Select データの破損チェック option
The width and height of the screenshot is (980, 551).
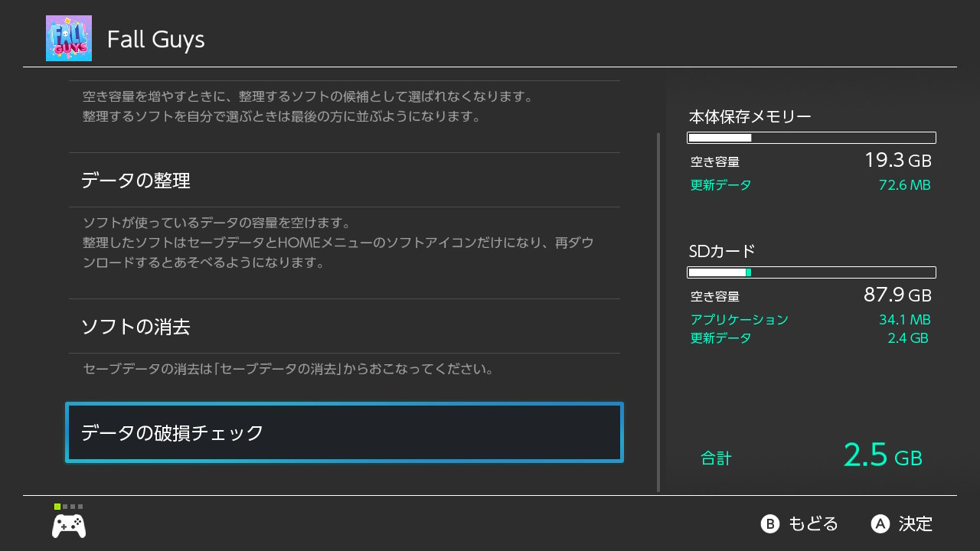pyautogui.click(x=345, y=432)
